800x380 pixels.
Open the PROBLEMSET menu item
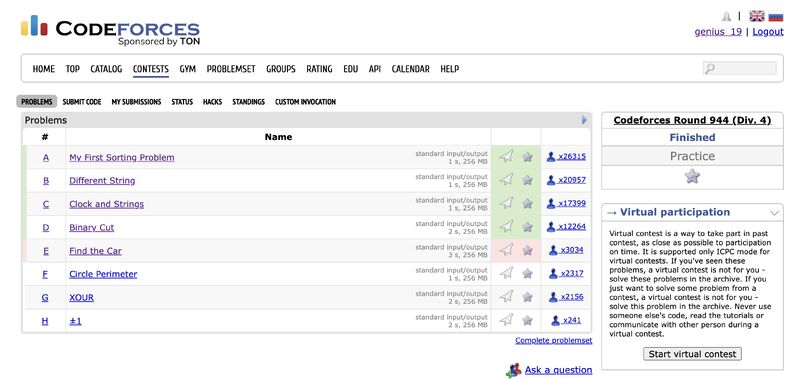[x=231, y=69]
